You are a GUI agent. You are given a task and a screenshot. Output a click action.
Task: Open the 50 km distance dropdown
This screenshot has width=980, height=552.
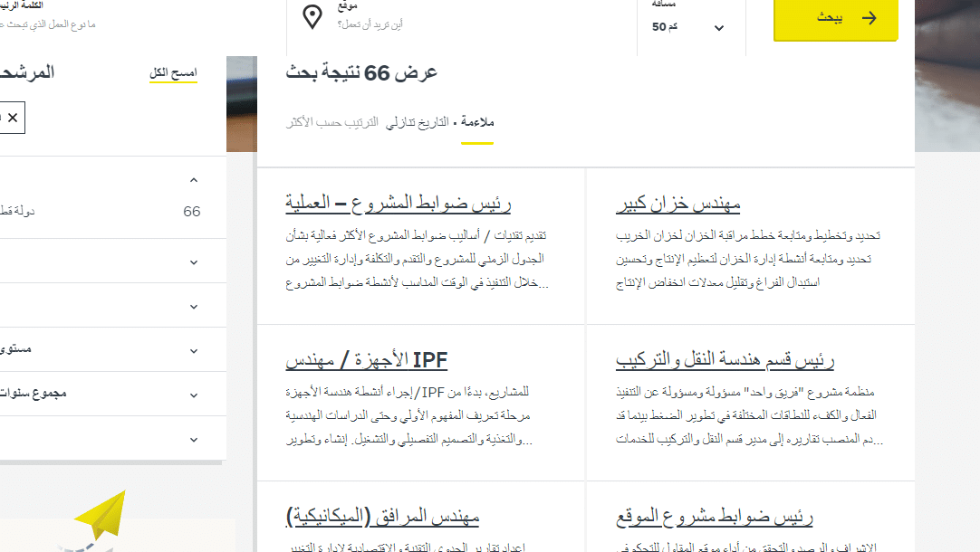[688, 27]
